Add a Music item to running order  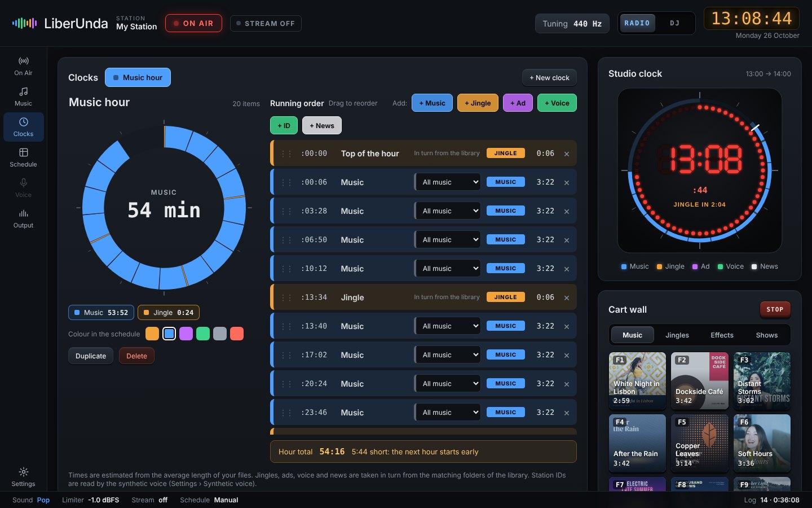[432, 103]
